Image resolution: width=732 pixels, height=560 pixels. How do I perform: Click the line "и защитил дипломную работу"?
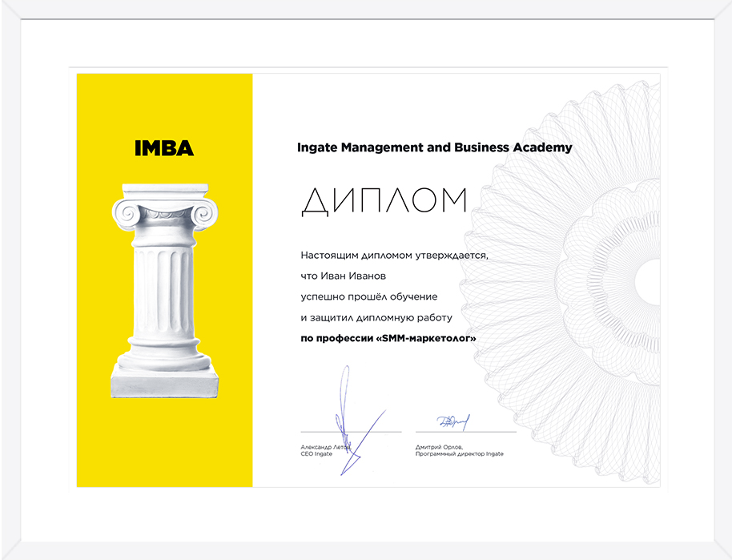pos(376,318)
